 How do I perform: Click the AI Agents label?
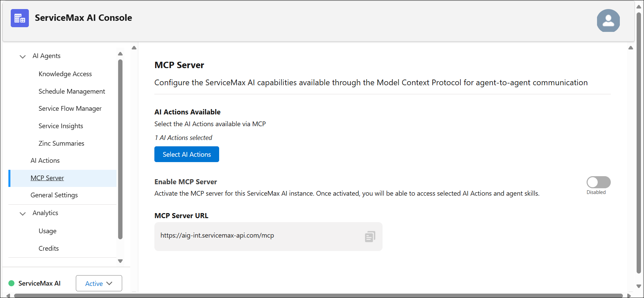[x=46, y=56]
